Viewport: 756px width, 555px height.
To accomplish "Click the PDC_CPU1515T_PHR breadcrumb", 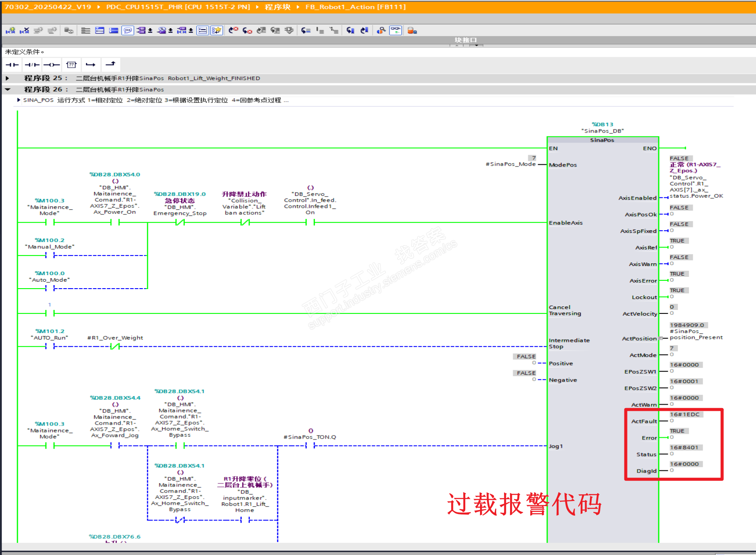I will coord(178,7).
